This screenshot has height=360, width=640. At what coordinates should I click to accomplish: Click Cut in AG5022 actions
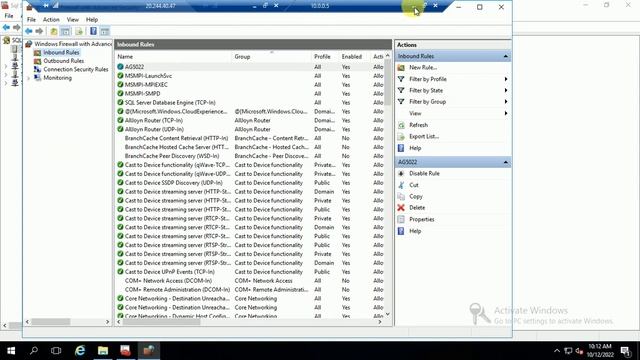(x=413, y=185)
